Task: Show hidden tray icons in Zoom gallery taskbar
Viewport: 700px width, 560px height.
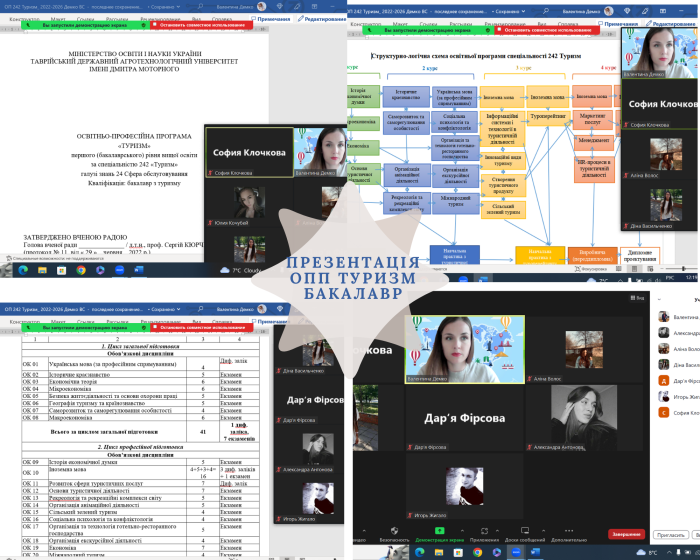Action: point(670,552)
